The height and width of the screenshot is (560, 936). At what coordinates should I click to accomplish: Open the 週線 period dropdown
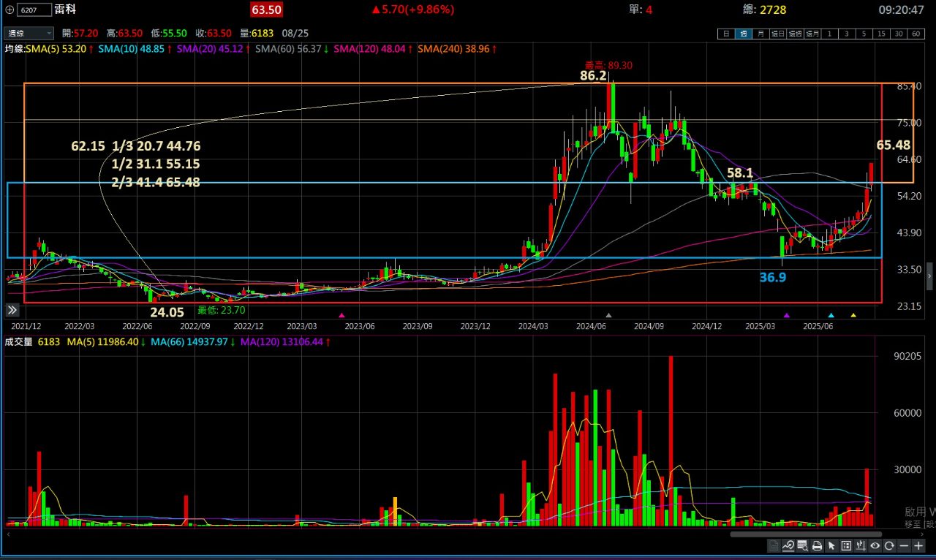29,33
